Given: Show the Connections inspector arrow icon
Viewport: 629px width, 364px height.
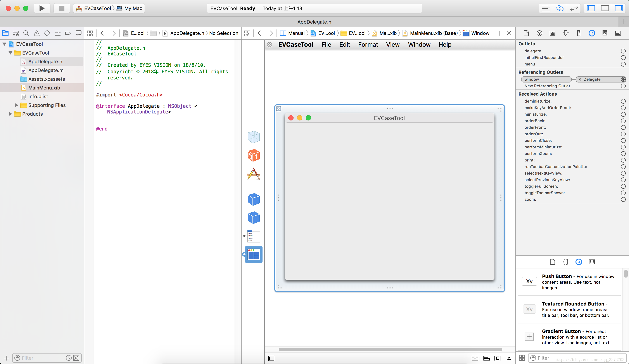Looking at the screenshot, I should 592,33.
